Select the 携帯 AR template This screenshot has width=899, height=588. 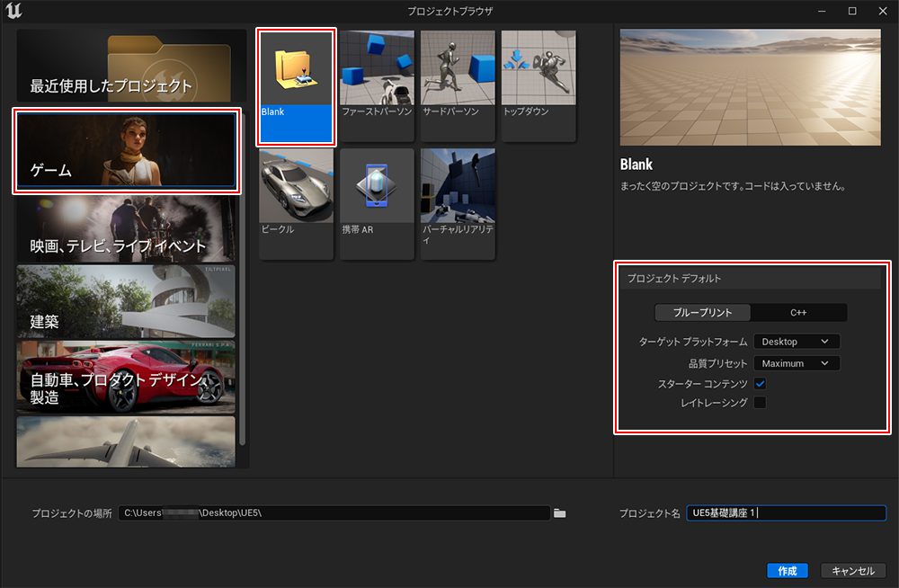click(x=377, y=203)
